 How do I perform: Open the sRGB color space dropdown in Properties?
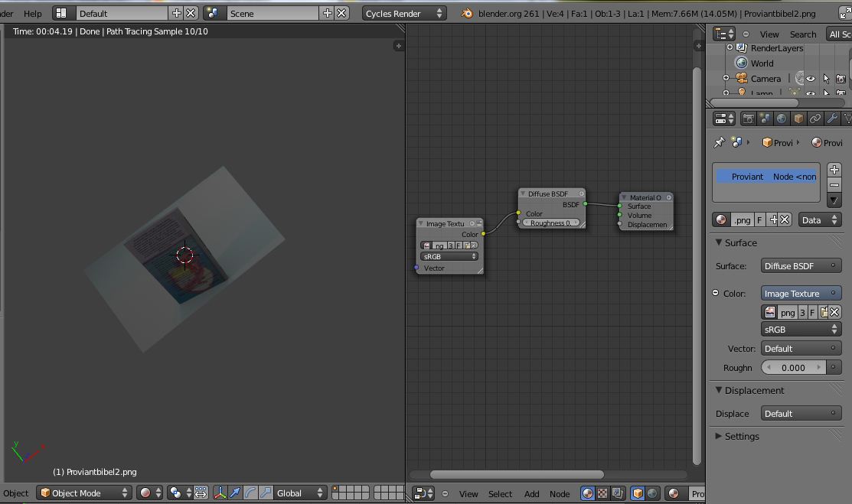tap(801, 329)
